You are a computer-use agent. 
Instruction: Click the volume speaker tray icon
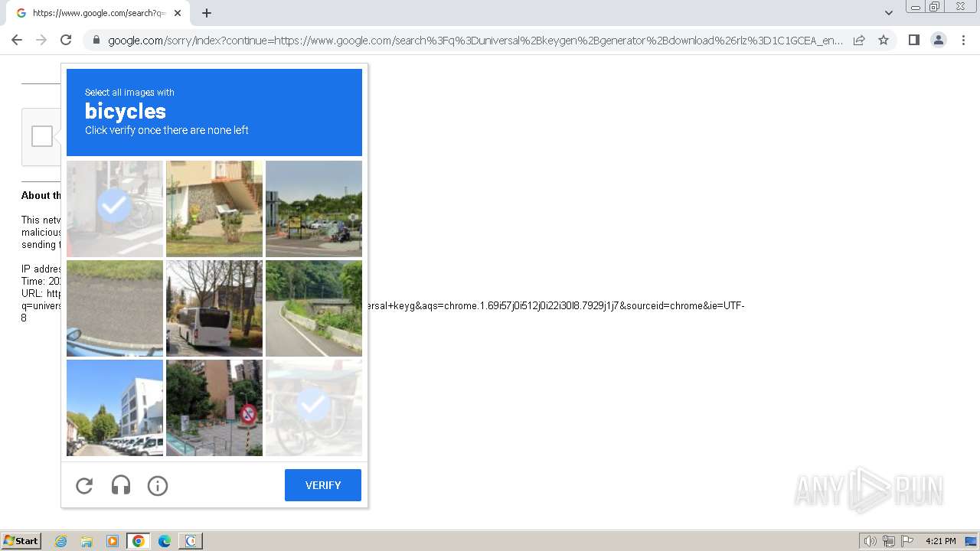(x=870, y=541)
